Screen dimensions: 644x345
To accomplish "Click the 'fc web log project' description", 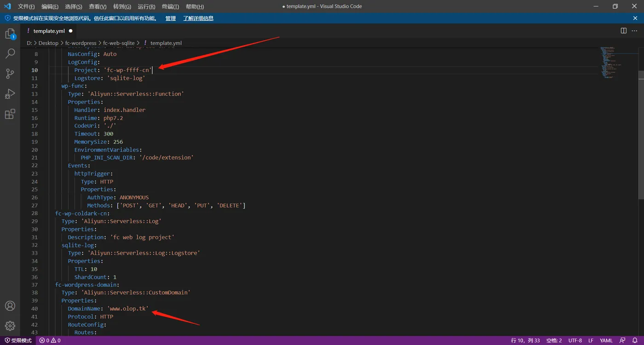I will click(x=142, y=237).
